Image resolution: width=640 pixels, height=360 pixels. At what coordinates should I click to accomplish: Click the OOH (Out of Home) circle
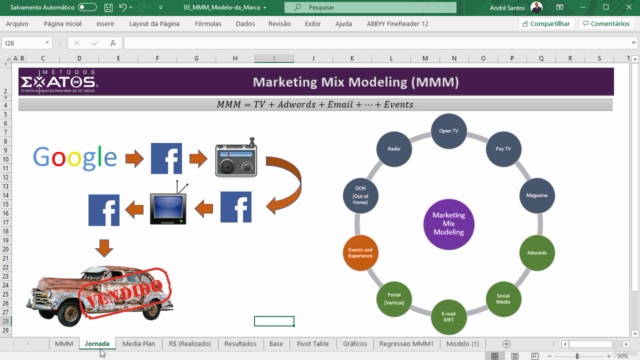[x=360, y=196]
